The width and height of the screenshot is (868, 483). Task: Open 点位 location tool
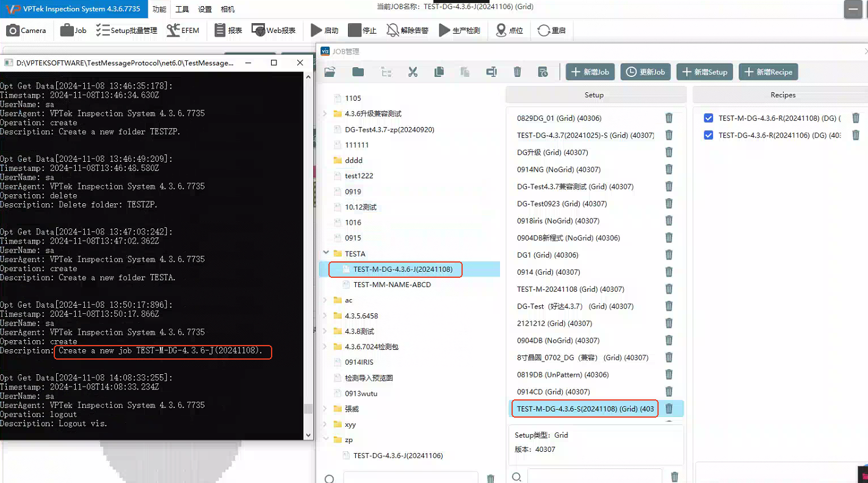(x=510, y=30)
